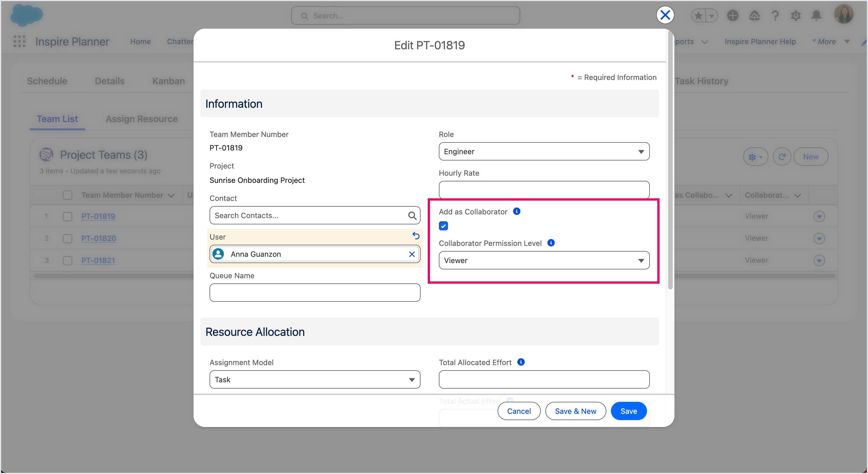Switch to the Details tab
868x474 pixels.
point(110,81)
